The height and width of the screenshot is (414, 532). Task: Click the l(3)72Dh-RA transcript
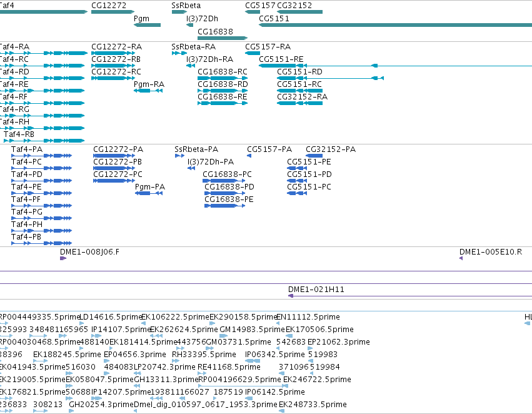pyautogui.click(x=191, y=66)
